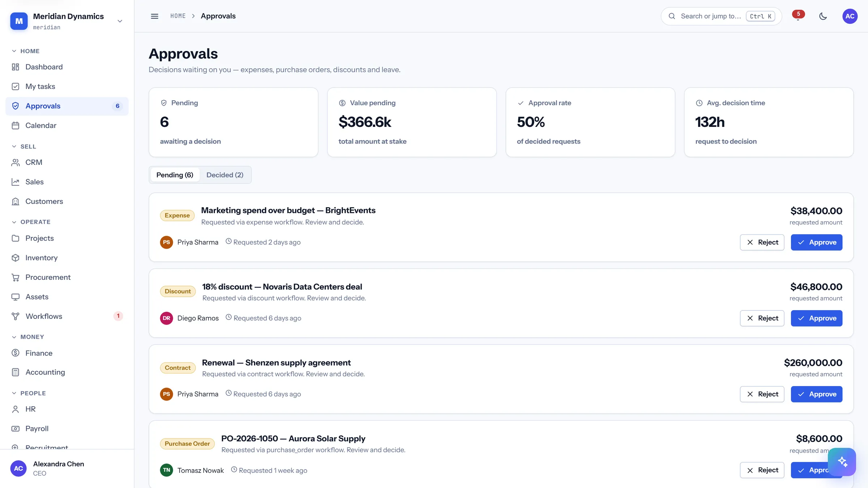Click the Avg. decision time card
868x488 pixels.
pos(769,122)
